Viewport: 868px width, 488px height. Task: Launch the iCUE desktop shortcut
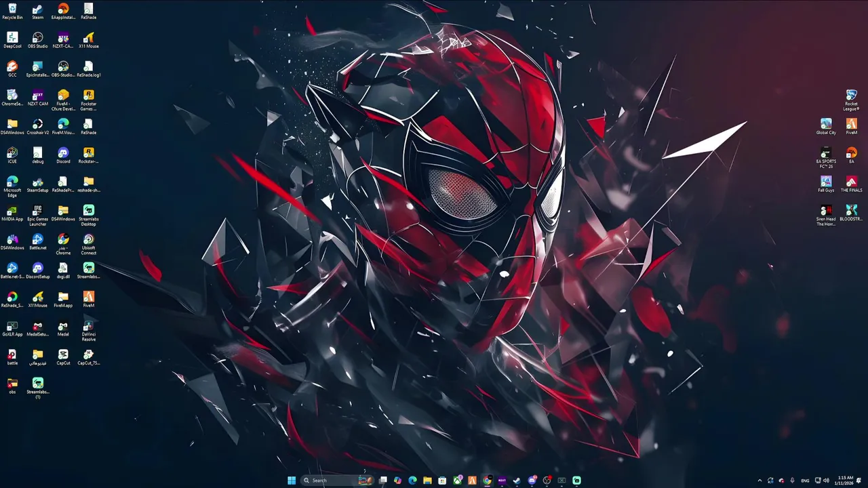tap(12, 156)
